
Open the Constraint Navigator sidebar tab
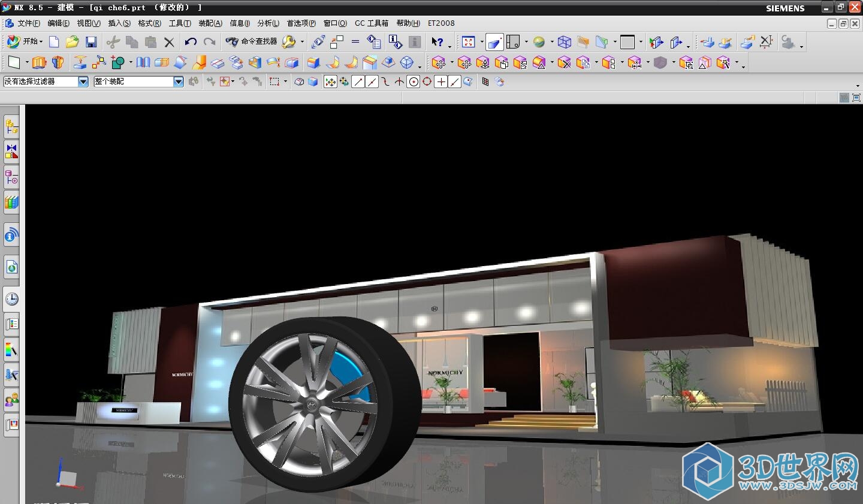click(x=11, y=152)
